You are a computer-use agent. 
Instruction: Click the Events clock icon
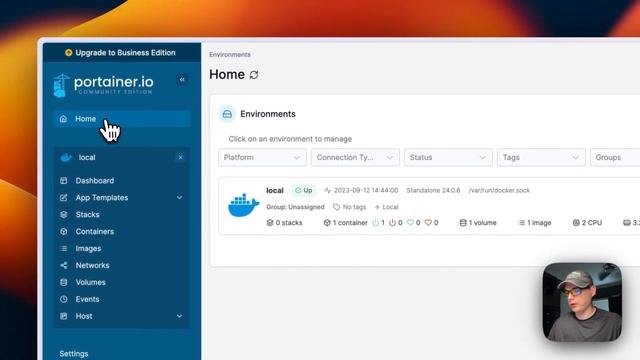[x=64, y=299]
